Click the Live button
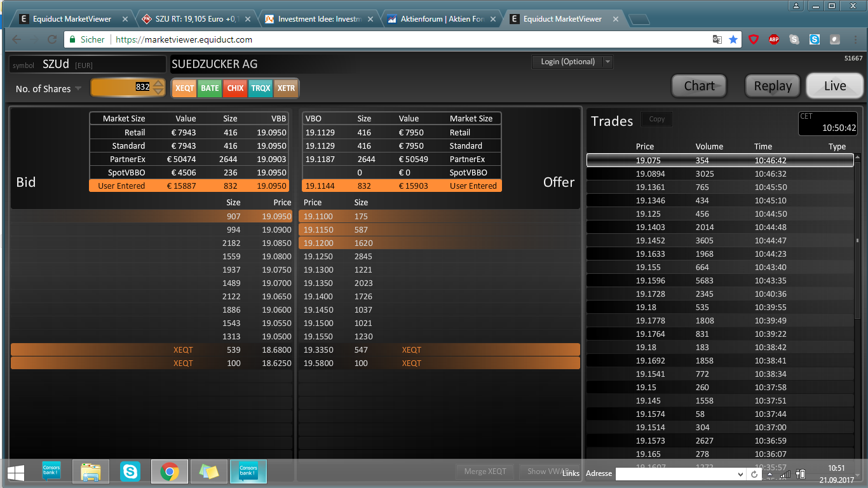 (x=835, y=86)
